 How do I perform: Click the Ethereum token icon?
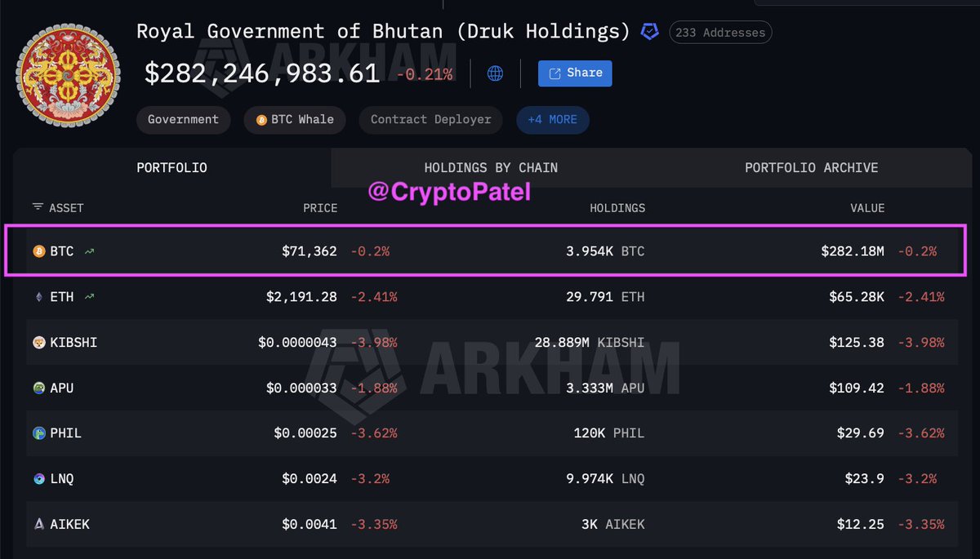tap(38, 297)
